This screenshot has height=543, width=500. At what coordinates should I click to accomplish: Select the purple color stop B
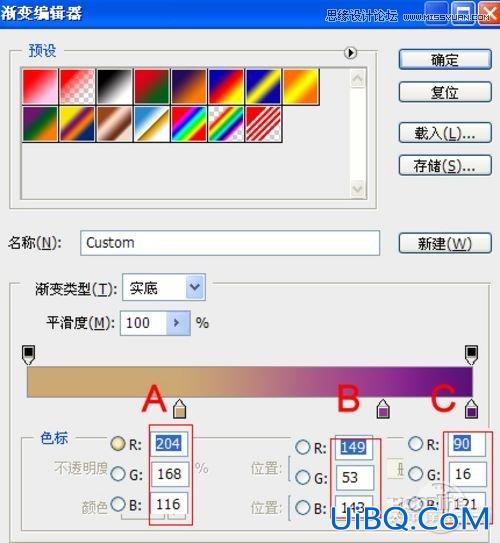coord(383,409)
